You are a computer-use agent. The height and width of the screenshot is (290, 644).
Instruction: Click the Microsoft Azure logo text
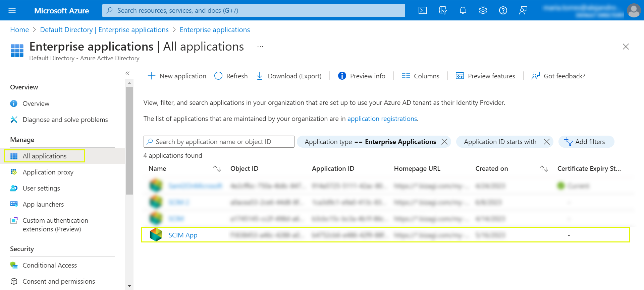61,10
